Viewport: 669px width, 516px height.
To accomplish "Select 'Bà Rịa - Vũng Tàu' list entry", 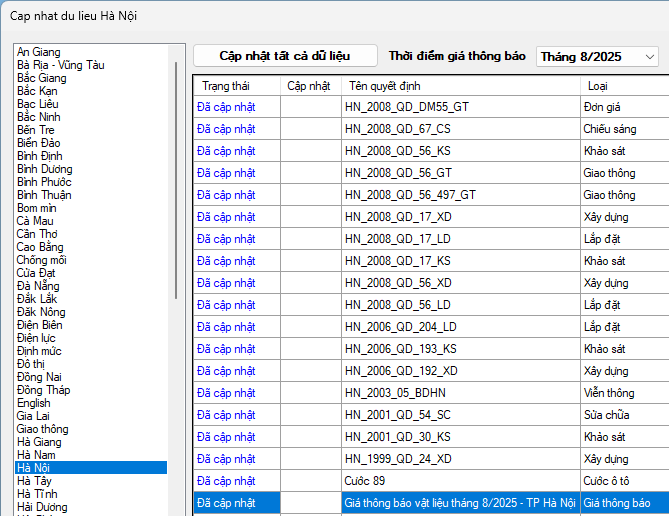I will point(60,65).
